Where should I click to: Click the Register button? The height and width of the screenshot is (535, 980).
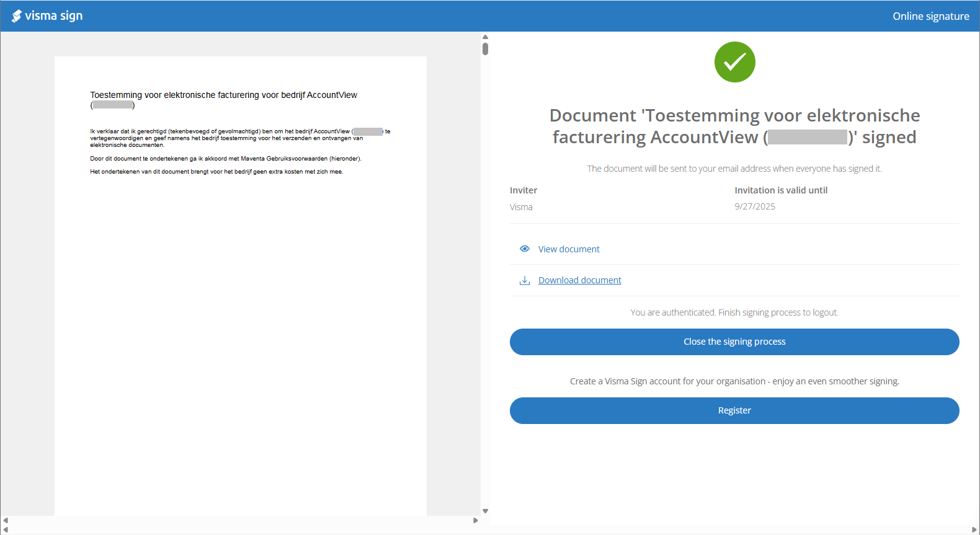734,410
